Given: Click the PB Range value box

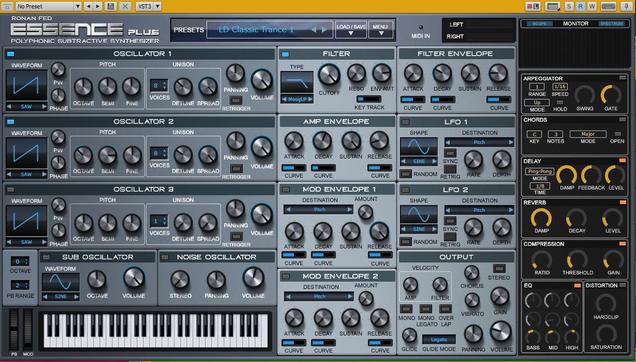Looking at the screenshot, I should click(x=20, y=285).
